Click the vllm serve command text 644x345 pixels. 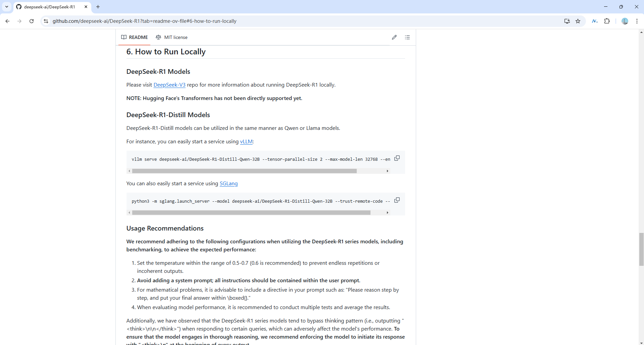click(x=261, y=159)
